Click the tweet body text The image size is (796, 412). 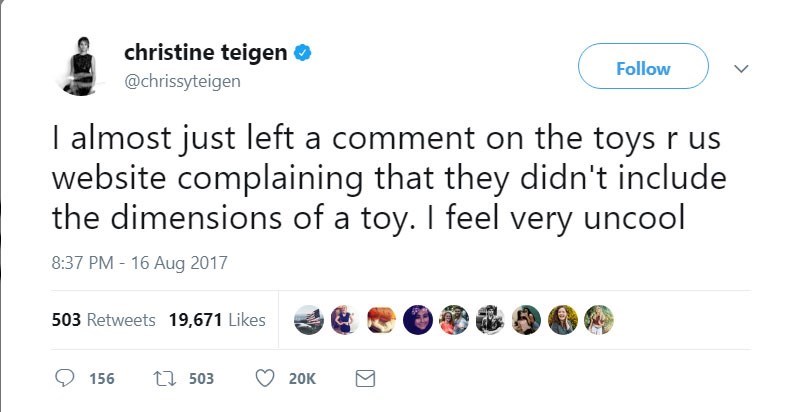tap(386, 178)
